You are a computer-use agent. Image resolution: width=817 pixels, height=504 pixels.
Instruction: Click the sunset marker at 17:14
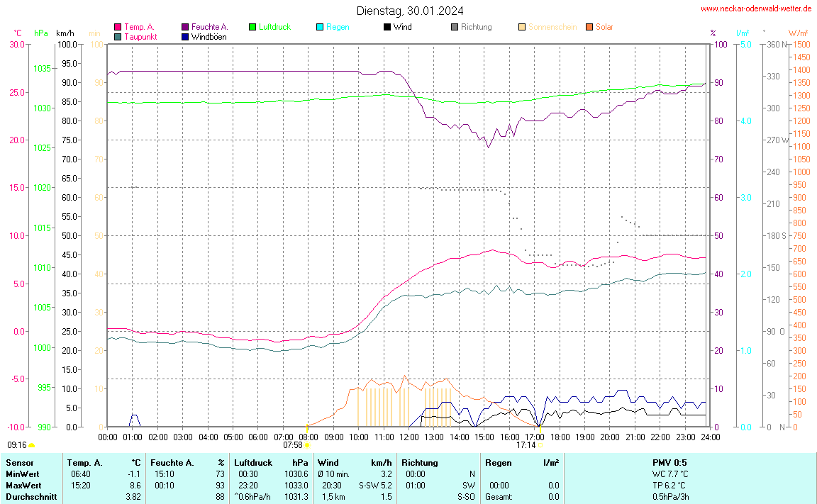(x=540, y=445)
